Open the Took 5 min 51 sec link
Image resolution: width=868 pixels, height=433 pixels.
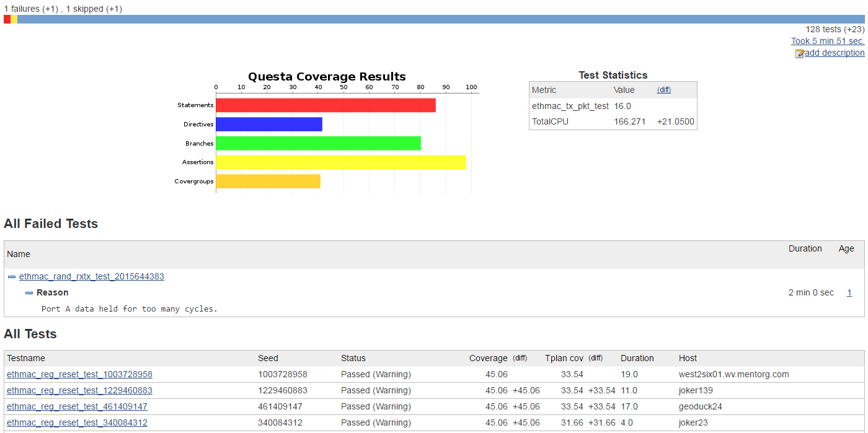tap(828, 41)
